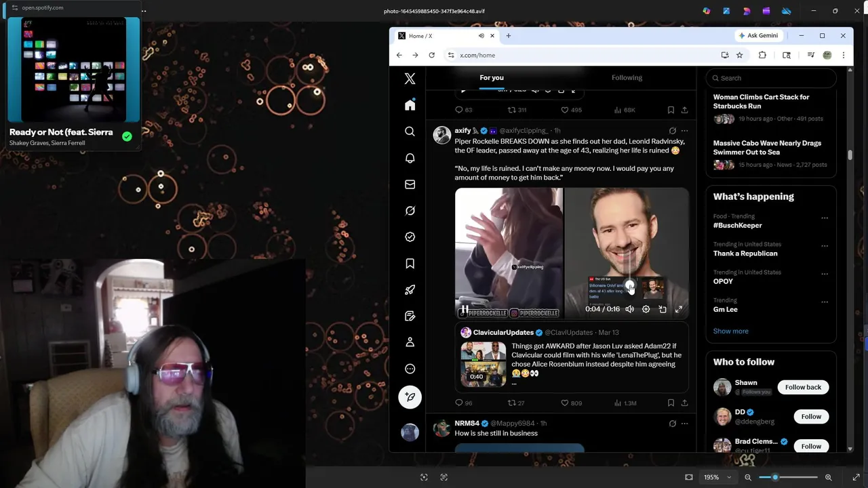Follow Brad Clems account
The width and height of the screenshot is (868, 488).
[811, 446]
